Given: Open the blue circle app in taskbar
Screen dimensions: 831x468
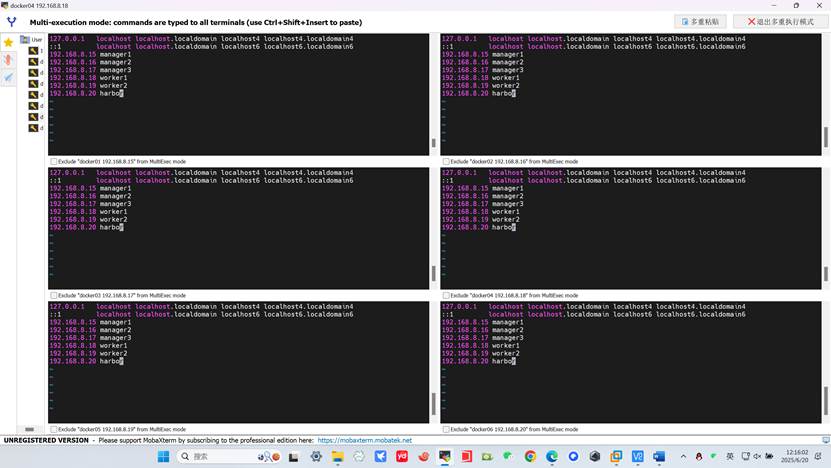Looking at the screenshot, I should point(573,456).
